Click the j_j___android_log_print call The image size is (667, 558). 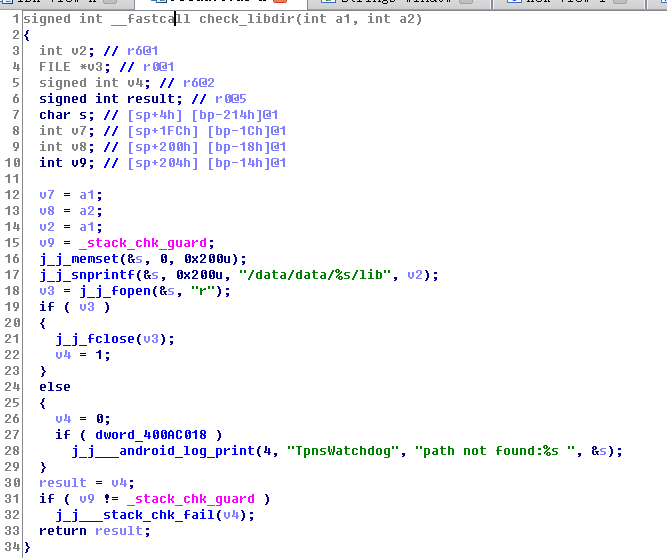[155, 451]
